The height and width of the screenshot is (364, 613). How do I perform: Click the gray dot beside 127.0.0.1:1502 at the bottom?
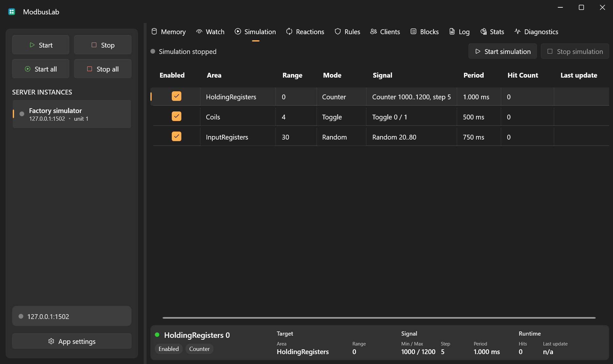coord(21,316)
